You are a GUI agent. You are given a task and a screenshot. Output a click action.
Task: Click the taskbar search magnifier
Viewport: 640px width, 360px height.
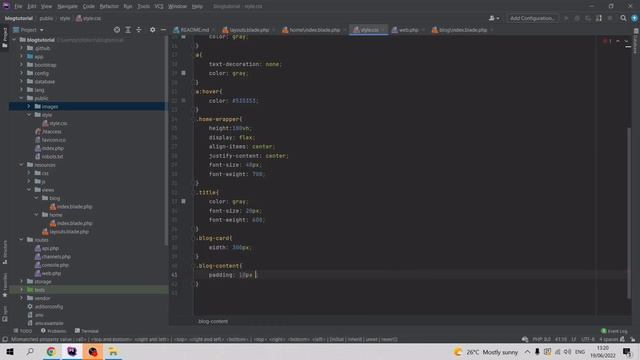pos(30,352)
